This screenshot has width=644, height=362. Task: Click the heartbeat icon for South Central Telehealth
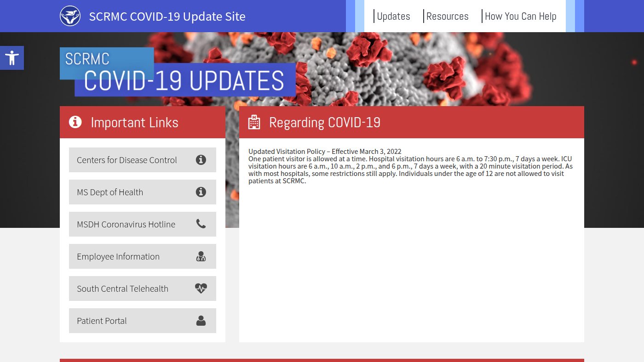coord(201,288)
